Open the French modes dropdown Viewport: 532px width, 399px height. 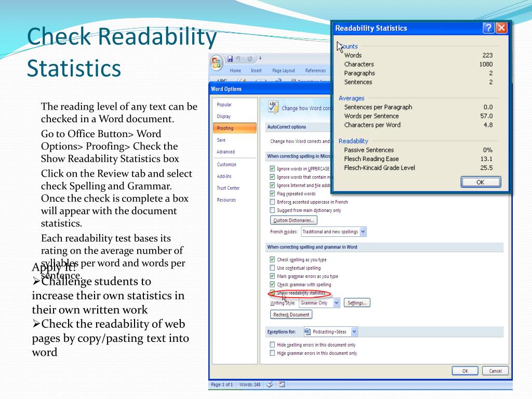click(363, 232)
